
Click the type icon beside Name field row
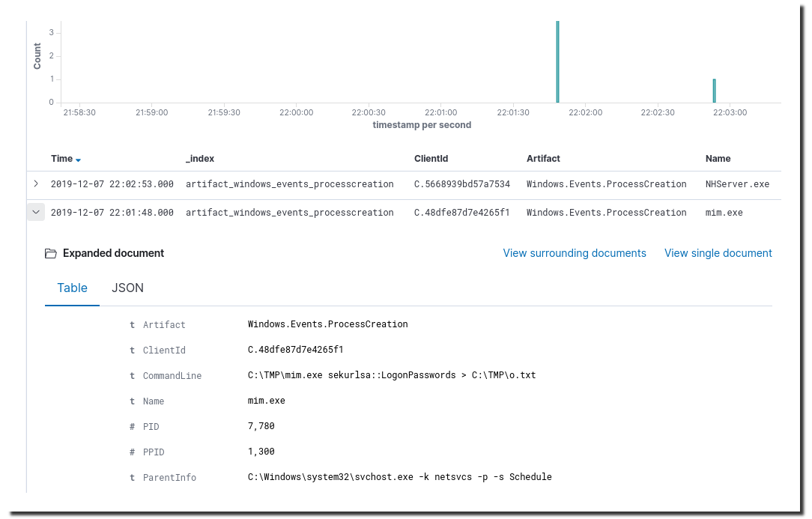click(x=133, y=401)
